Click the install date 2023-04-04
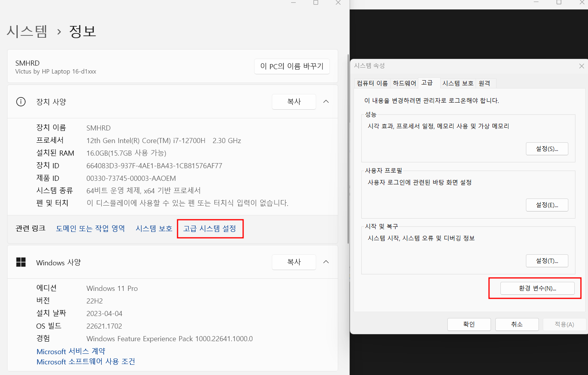588x375 pixels. tap(104, 313)
